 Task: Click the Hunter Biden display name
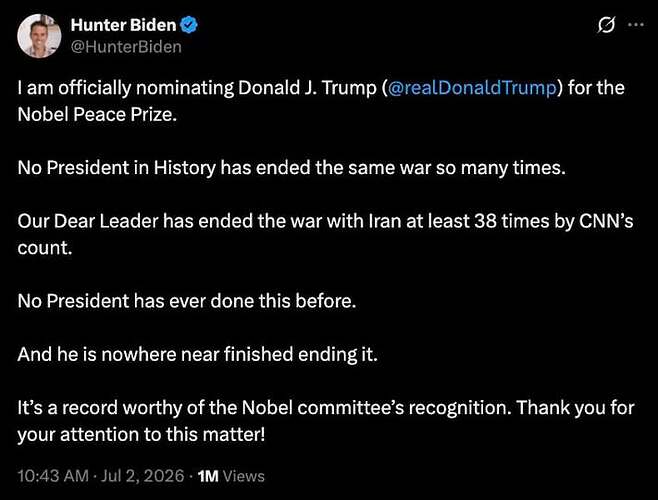coord(123,25)
